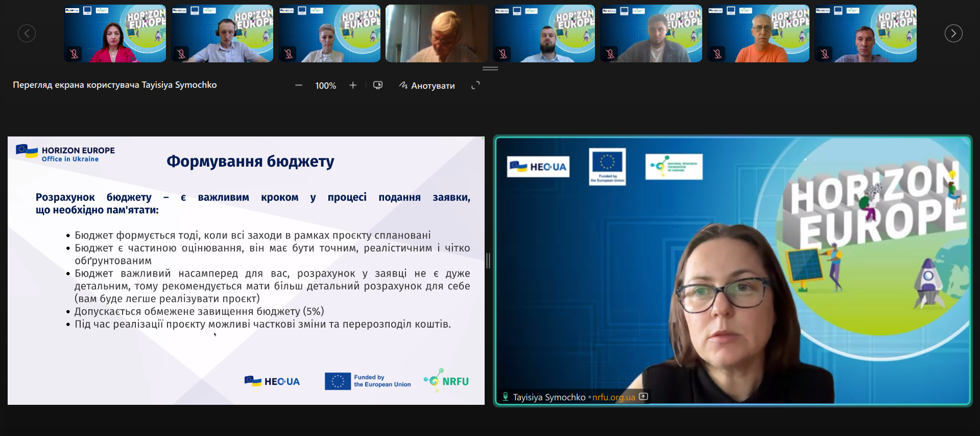
Task: Zoom out shared screen with minus icon
Action: pos(299,85)
